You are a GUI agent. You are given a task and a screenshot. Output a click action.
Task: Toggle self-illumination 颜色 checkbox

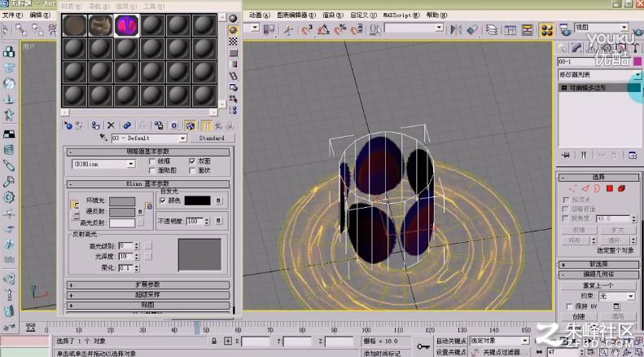162,201
